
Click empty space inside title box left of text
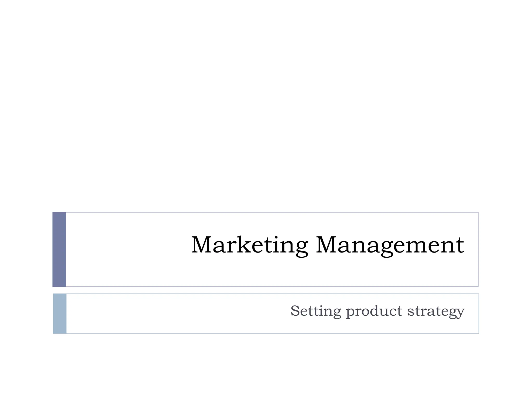tap(125, 249)
